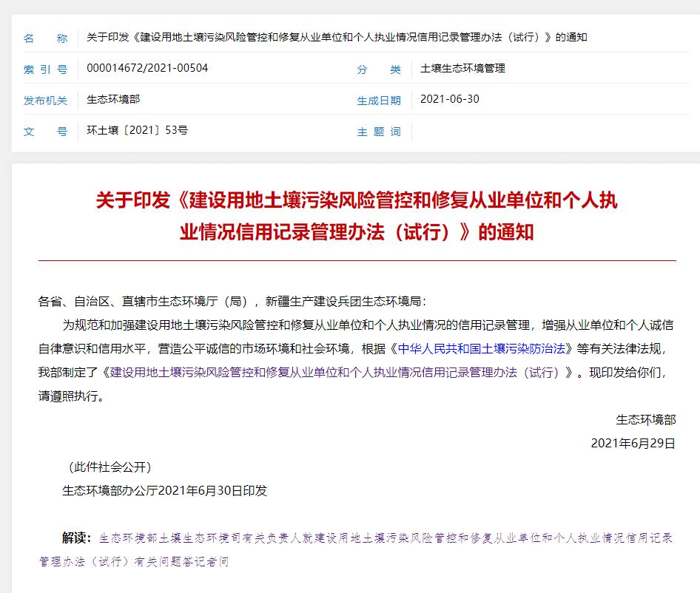Screen dimensions: 700x593
Task: Click the line 生态环境部办公厅2021年6月30日印发
Action: (x=165, y=490)
